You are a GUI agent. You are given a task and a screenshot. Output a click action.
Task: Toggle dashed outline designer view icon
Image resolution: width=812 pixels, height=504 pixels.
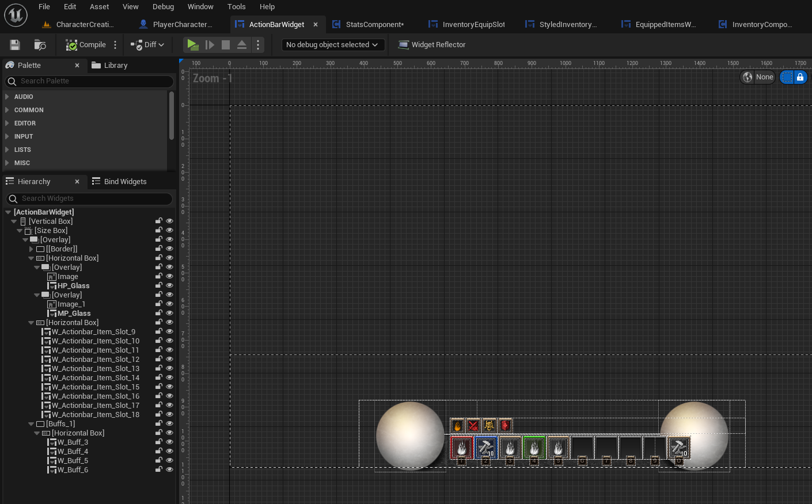click(x=787, y=77)
